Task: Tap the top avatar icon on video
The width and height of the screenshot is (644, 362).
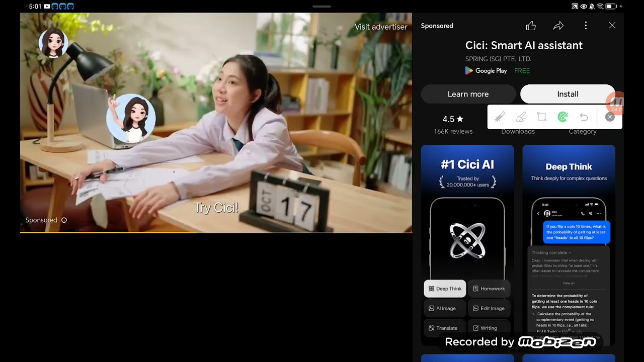Action: click(53, 43)
